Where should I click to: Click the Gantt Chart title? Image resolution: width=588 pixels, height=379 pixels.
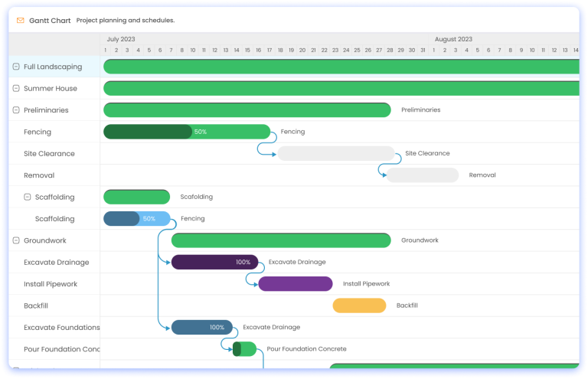click(x=50, y=21)
